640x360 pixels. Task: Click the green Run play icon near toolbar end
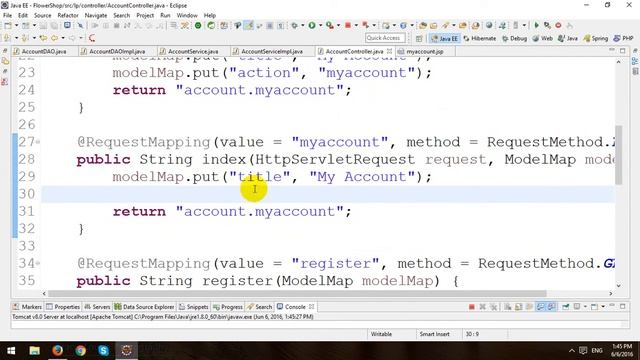click(x=536, y=25)
